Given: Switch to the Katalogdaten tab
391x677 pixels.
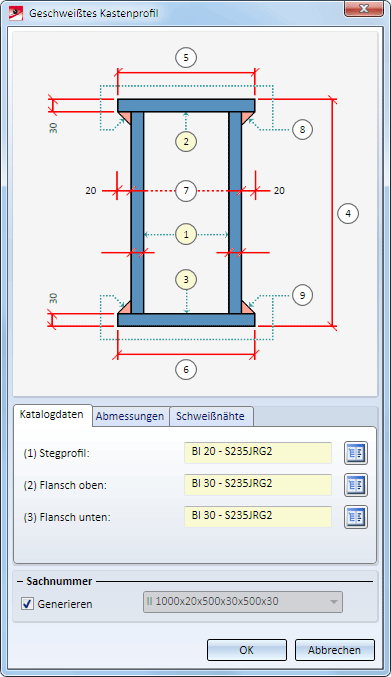Looking at the screenshot, I should [x=52, y=415].
